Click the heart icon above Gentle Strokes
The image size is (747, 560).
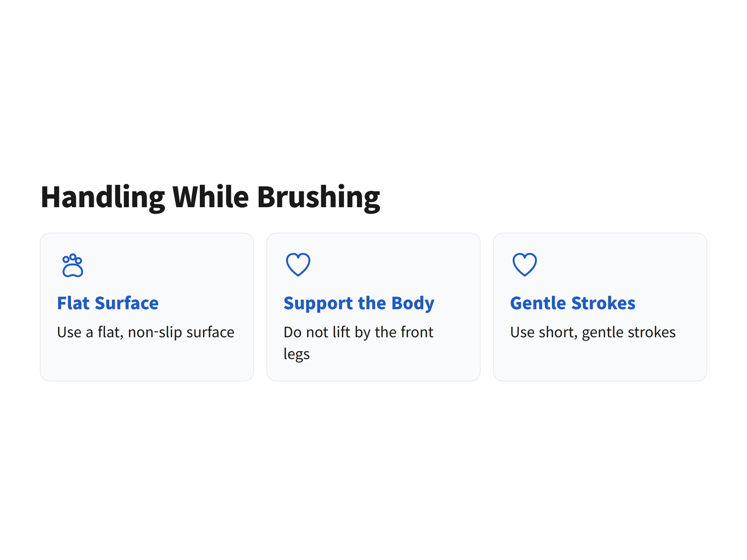[x=525, y=265]
